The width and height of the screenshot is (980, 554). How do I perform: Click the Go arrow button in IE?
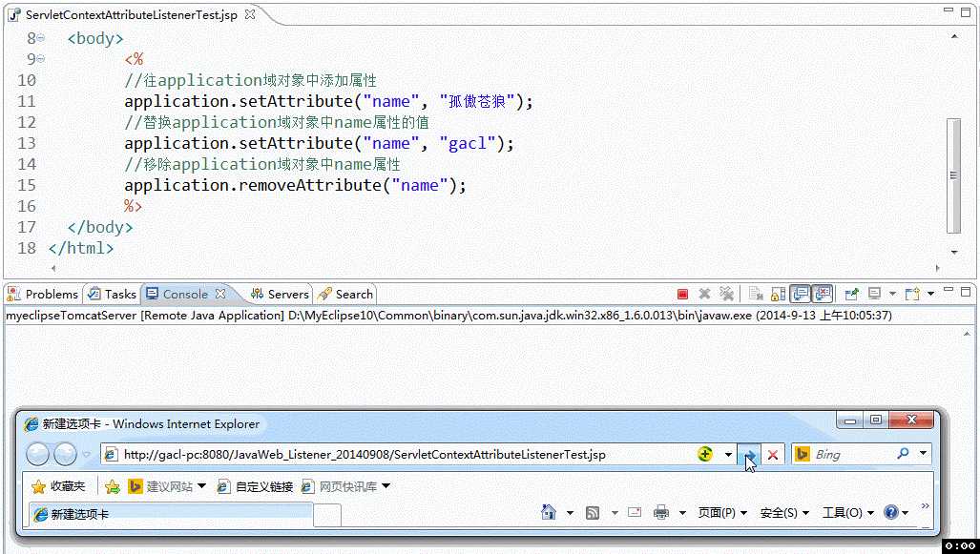(749, 455)
